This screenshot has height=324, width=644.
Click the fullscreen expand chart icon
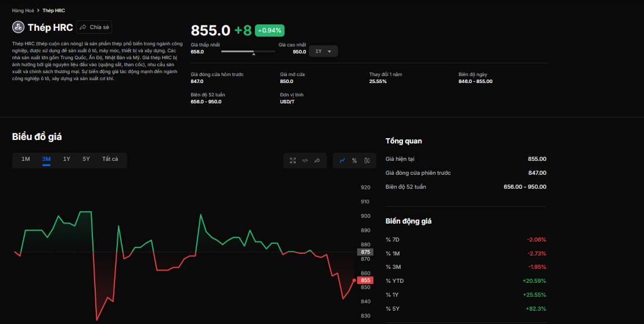click(x=293, y=160)
